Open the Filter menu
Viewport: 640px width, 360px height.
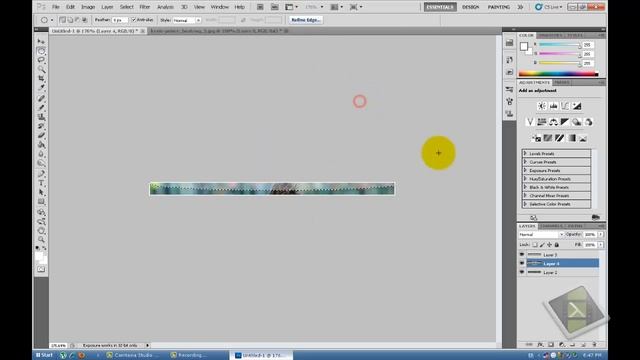(144, 7)
